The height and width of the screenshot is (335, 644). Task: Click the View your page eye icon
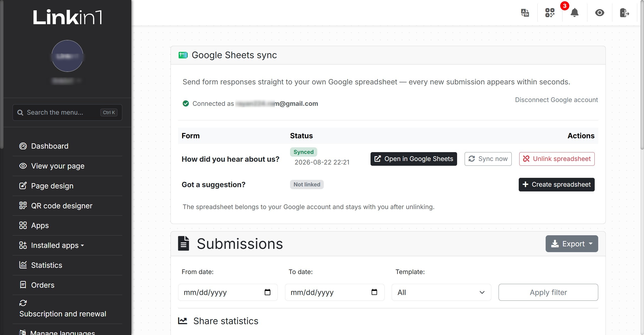(x=23, y=166)
